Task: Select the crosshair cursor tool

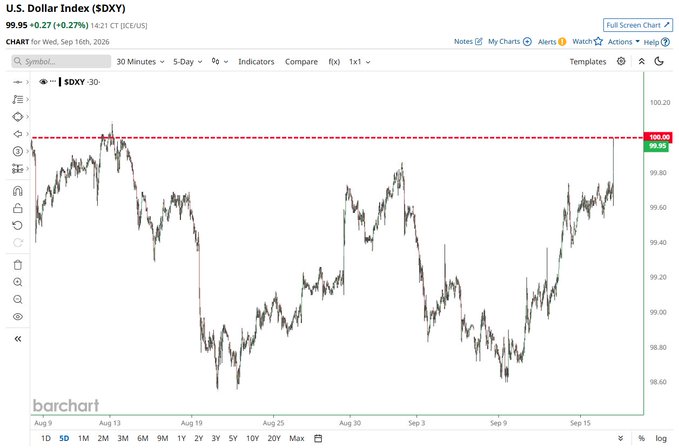Action: (x=17, y=82)
